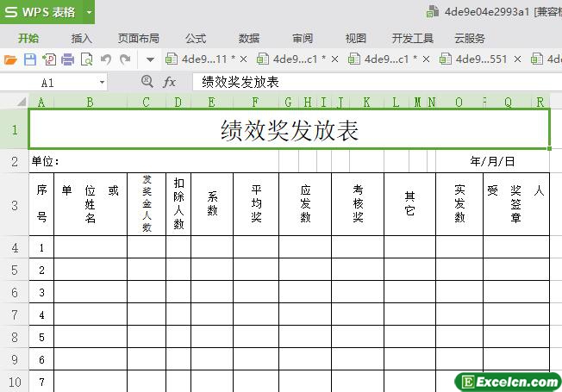Select column K header
The height and width of the screenshot is (392, 562).
tap(366, 103)
